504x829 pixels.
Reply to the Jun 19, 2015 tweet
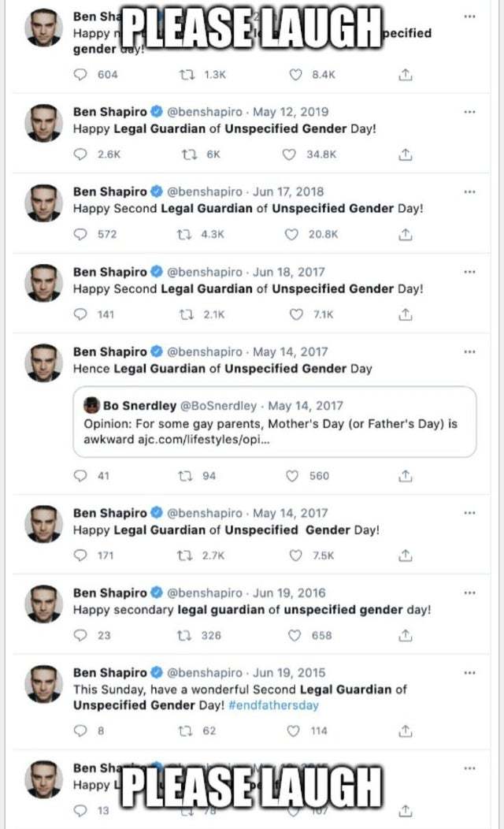pyautogui.click(x=80, y=731)
